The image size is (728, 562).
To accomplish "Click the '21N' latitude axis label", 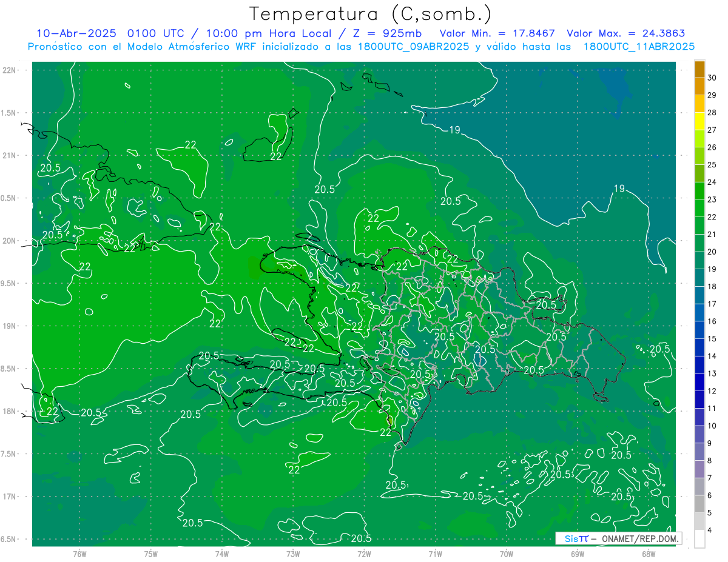I will (9, 155).
